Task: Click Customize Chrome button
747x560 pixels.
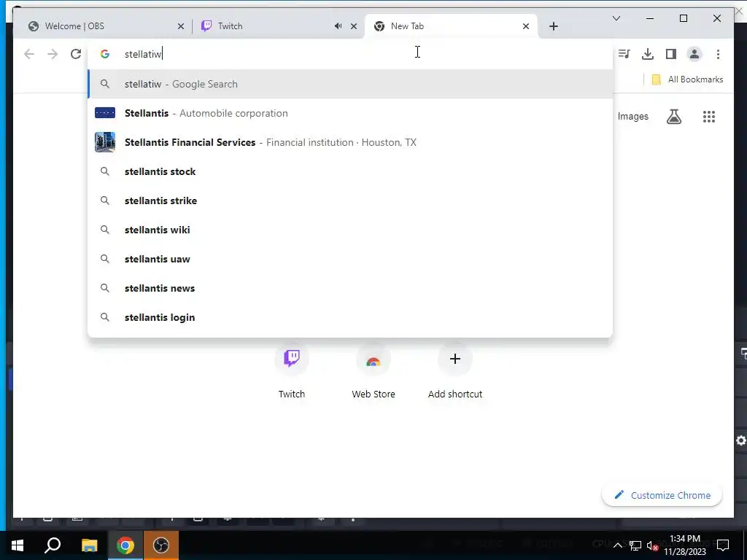Action: [x=662, y=495]
